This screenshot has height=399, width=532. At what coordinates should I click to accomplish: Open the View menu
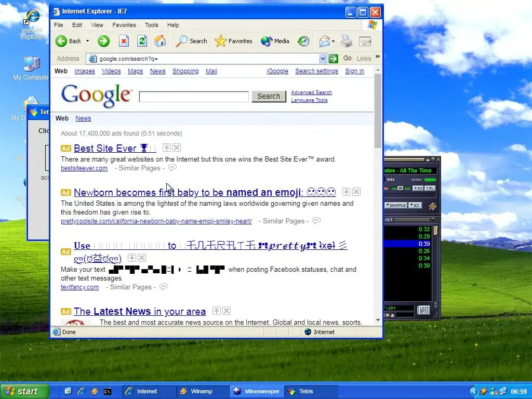click(97, 25)
